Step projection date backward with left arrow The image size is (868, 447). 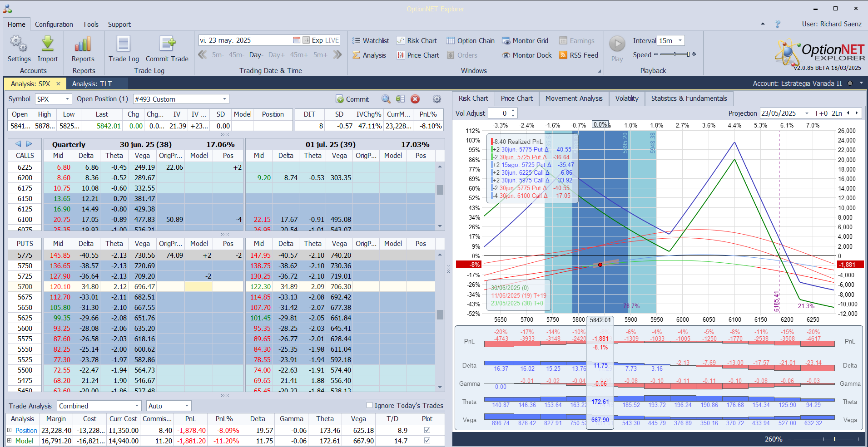pyautogui.click(x=848, y=113)
